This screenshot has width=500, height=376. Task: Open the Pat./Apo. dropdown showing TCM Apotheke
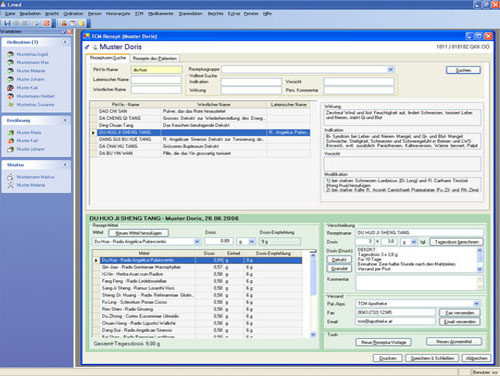pos(476,304)
